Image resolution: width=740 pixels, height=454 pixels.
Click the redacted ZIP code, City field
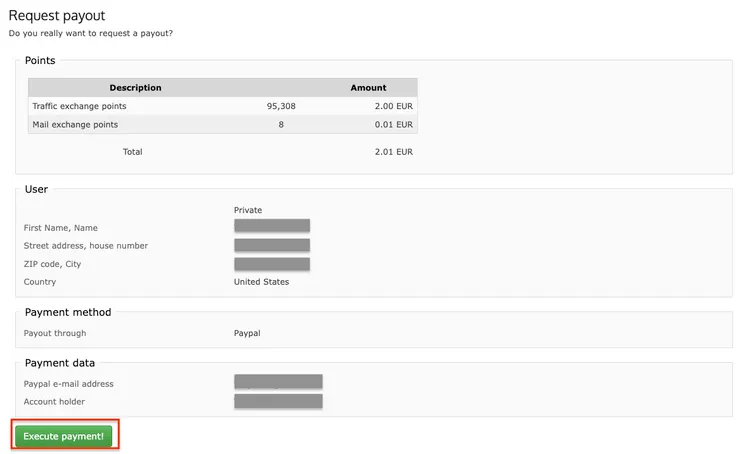coord(272,264)
